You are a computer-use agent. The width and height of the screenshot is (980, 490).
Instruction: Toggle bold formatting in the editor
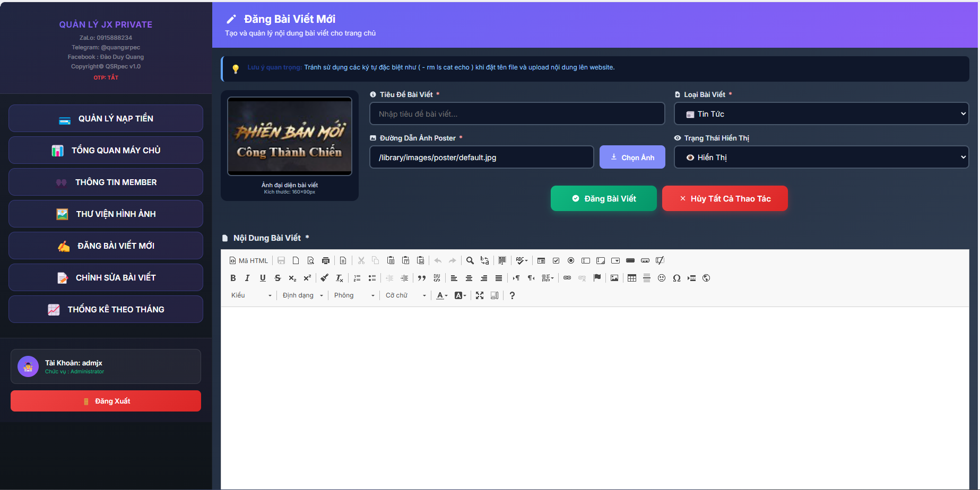pyautogui.click(x=233, y=278)
